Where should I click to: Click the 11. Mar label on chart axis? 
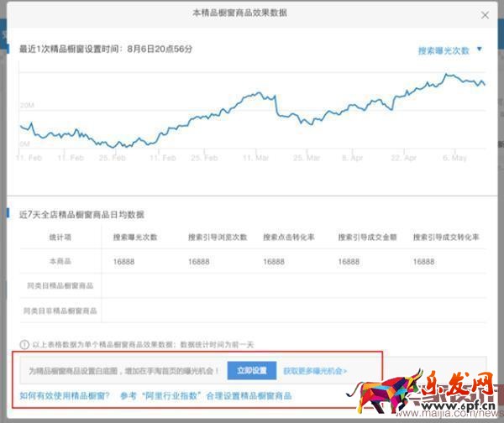[255, 157]
